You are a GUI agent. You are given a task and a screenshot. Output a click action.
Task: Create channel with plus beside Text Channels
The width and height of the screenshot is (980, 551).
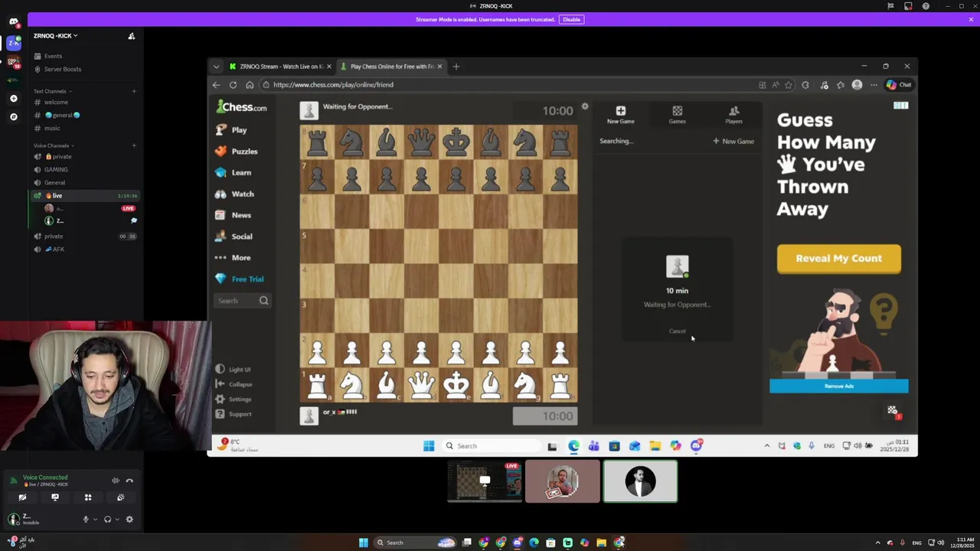tap(134, 91)
